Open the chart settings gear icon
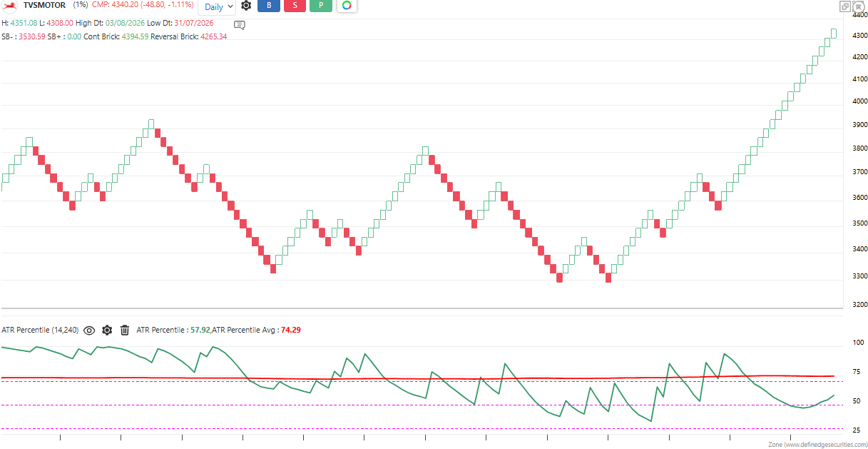This screenshot has width=868, height=449. click(x=246, y=6)
